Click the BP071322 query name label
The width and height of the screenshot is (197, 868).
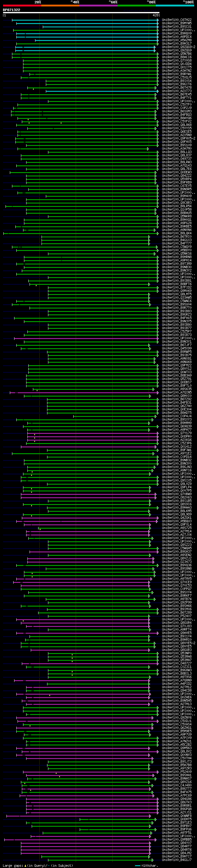pyautogui.click(x=11, y=10)
